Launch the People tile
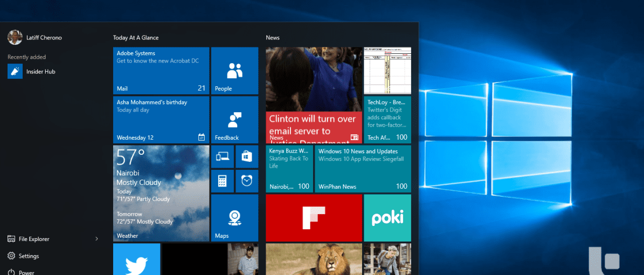The width and height of the screenshot is (644, 275). click(x=234, y=71)
